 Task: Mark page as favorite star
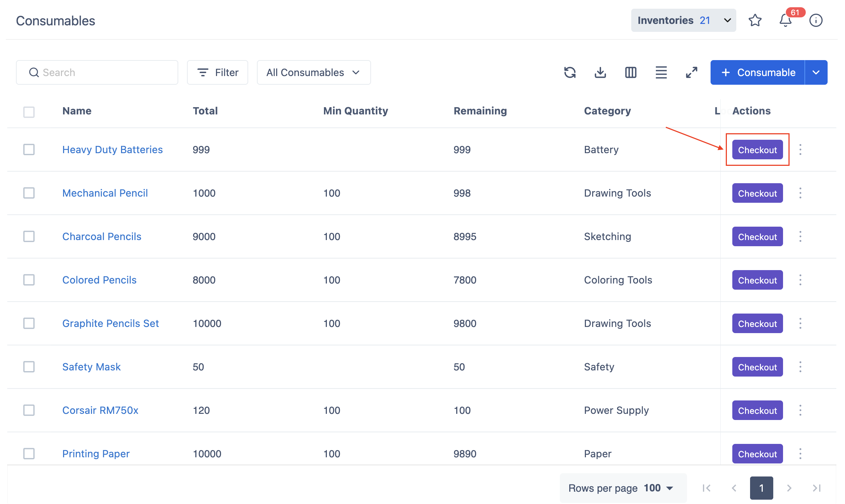tap(755, 20)
